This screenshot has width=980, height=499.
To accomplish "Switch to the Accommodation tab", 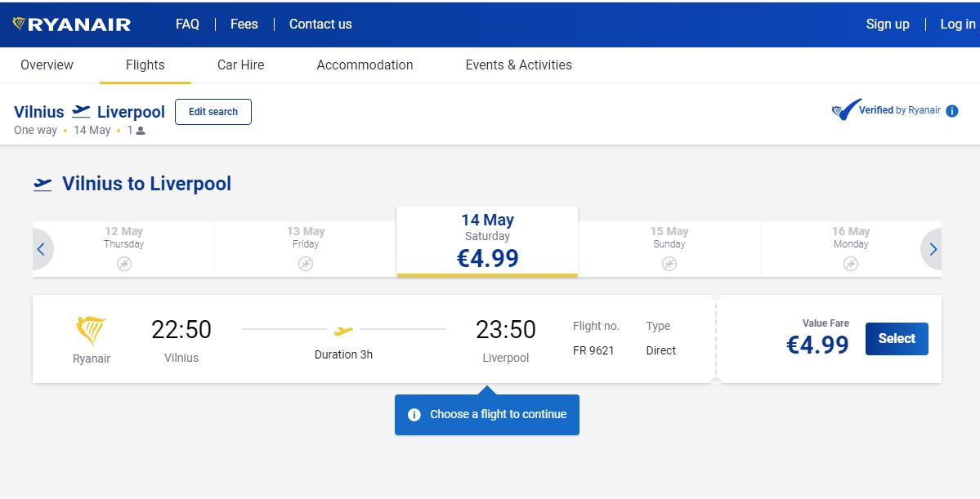I will tap(365, 65).
